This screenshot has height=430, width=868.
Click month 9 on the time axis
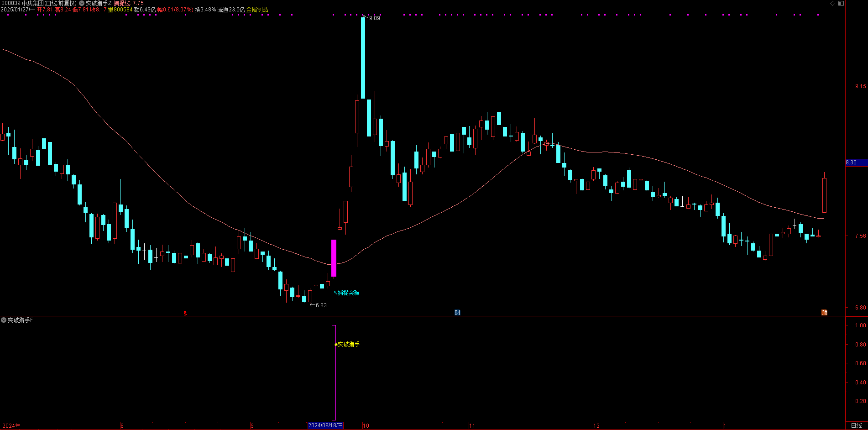coord(252,426)
